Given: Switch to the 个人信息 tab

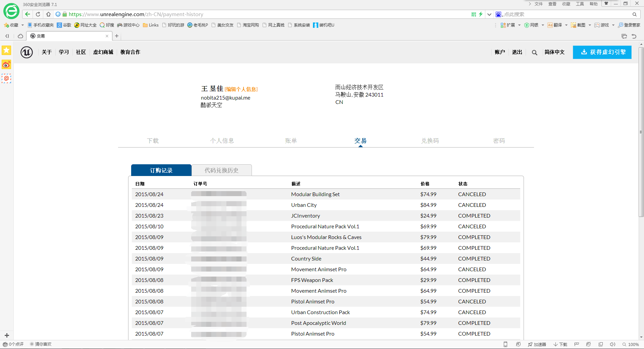Looking at the screenshot, I should 222,141.
